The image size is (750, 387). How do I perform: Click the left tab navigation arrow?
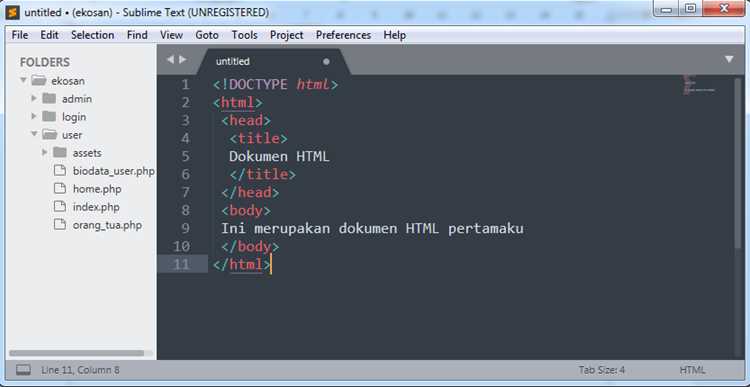click(170, 59)
